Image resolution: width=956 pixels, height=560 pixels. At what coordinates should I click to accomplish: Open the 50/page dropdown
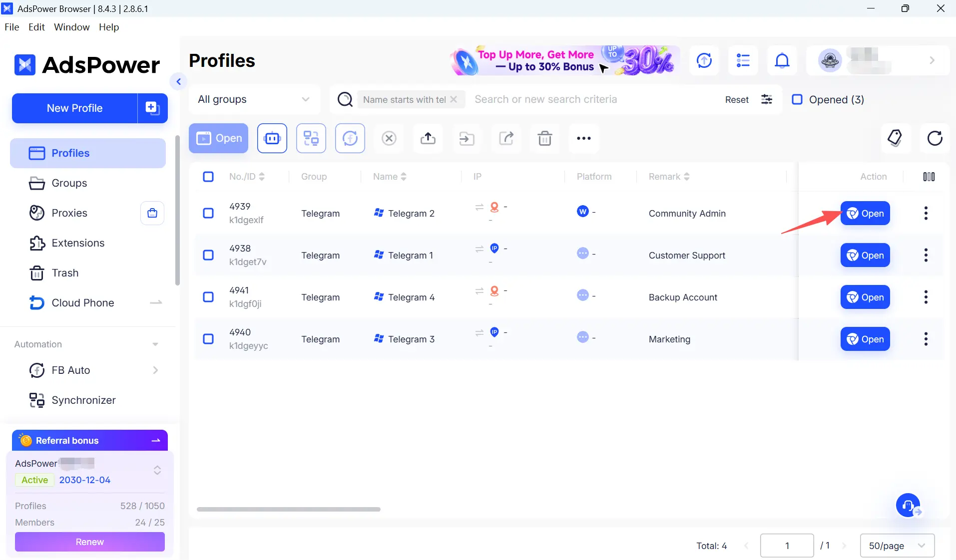pos(897,546)
